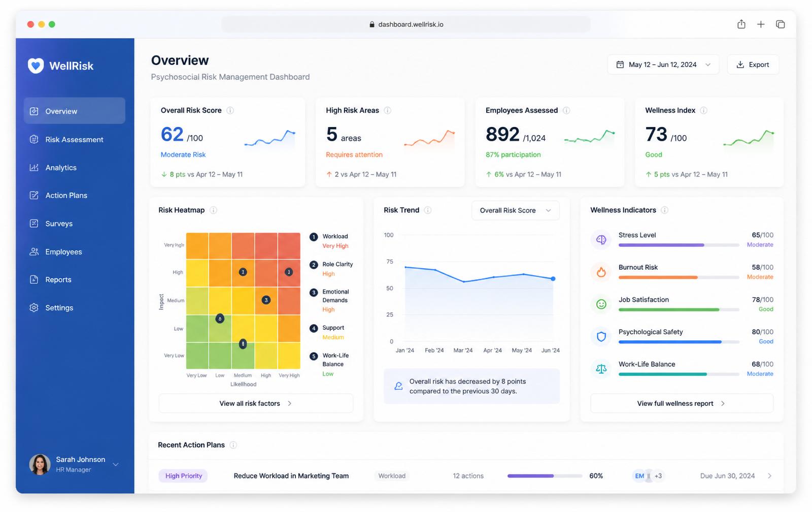The image size is (812, 512).
Task: Open the May 12 – Jun 12, 2024 date range dropdown
Action: (x=663, y=65)
